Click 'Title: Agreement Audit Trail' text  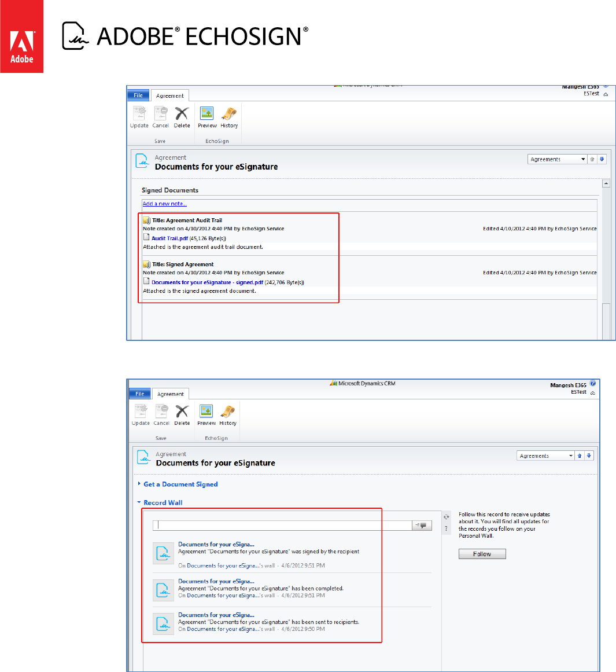[x=187, y=221]
